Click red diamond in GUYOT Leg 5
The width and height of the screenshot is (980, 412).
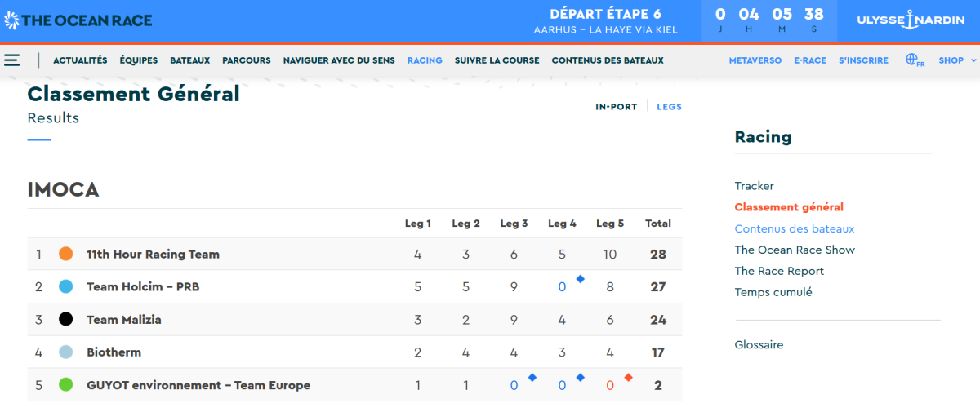(628, 377)
